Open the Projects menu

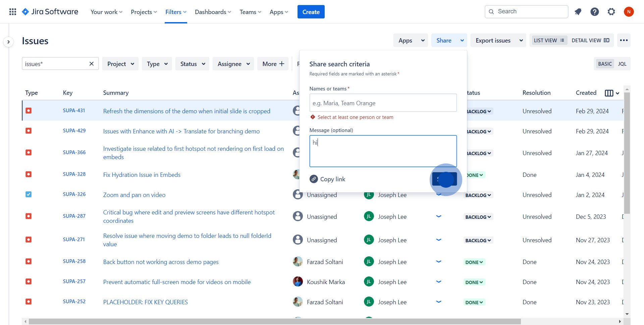144,12
